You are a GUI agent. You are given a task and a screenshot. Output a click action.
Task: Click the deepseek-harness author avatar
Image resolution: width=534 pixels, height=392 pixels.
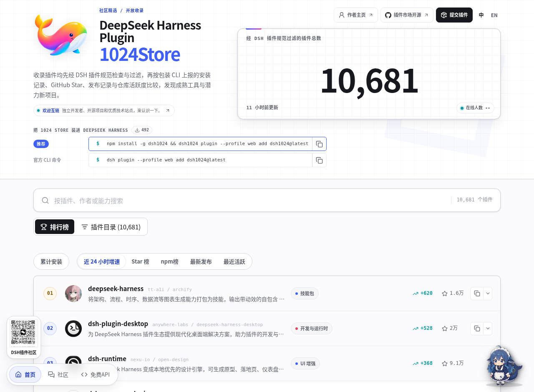tap(73, 294)
